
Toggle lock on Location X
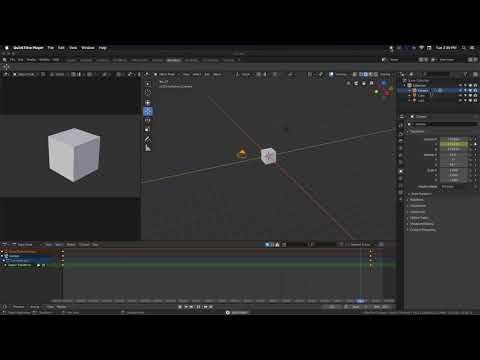[x=471, y=139]
